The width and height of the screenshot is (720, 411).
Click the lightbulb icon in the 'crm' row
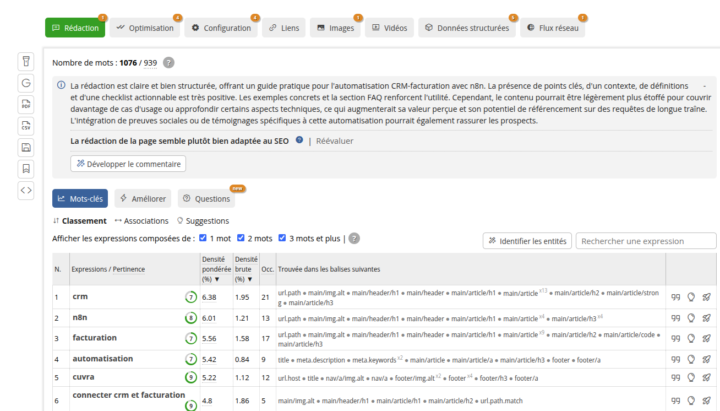click(x=691, y=297)
